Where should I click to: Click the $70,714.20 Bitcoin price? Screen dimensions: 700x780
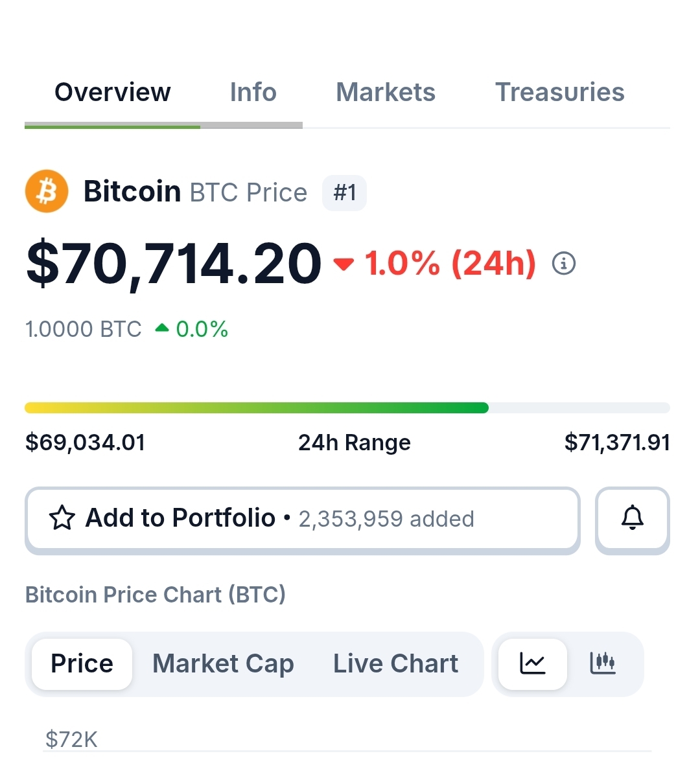click(x=174, y=264)
